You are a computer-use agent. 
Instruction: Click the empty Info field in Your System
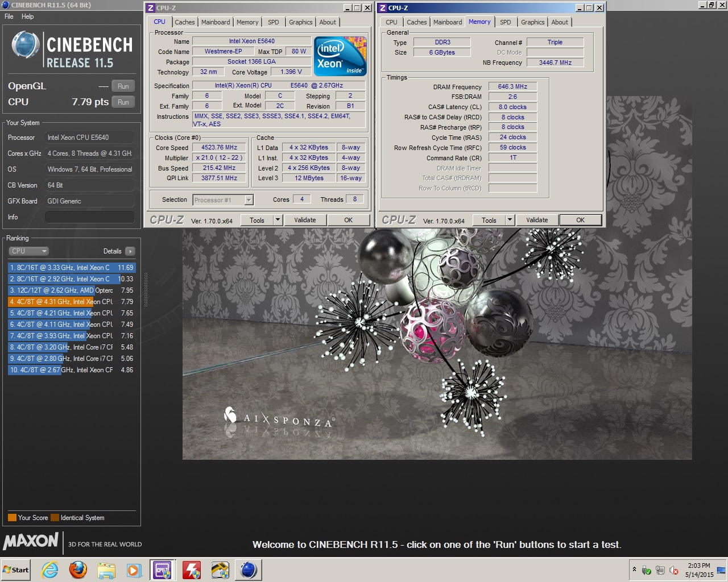[x=90, y=217]
